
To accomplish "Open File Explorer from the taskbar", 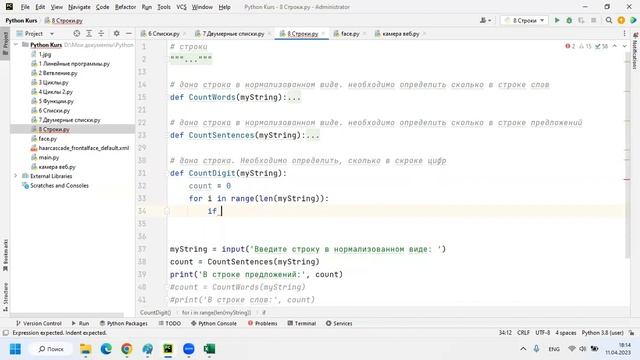I will [x=85, y=349].
